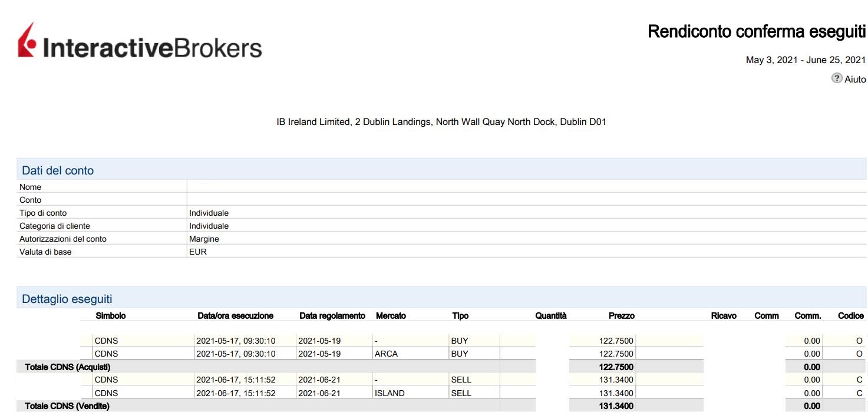
Task: Click the title Rendiconto conferma eseguiti
Action: click(x=757, y=31)
